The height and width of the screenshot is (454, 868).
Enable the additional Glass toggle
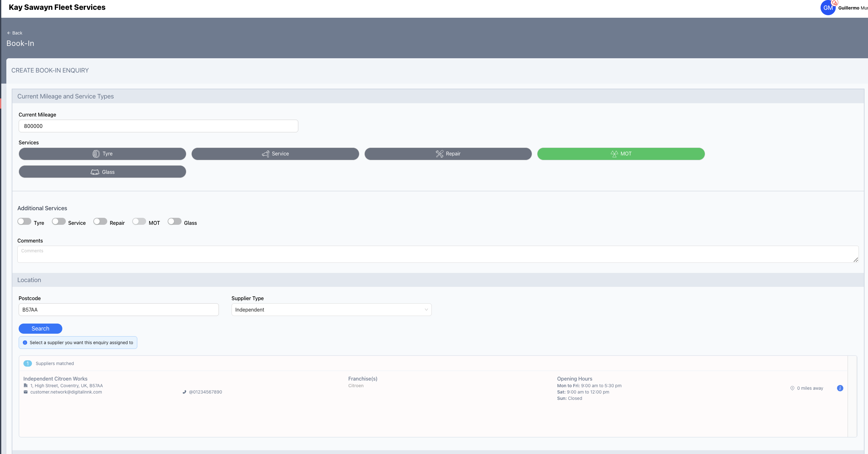click(x=175, y=222)
